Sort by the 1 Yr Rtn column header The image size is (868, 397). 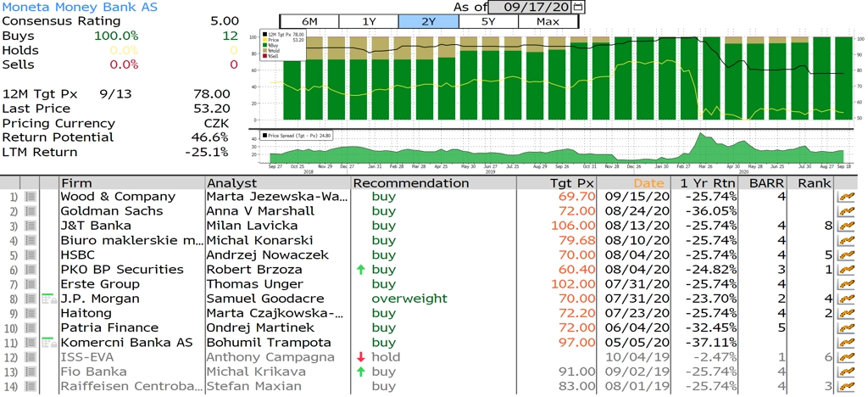click(x=705, y=182)
